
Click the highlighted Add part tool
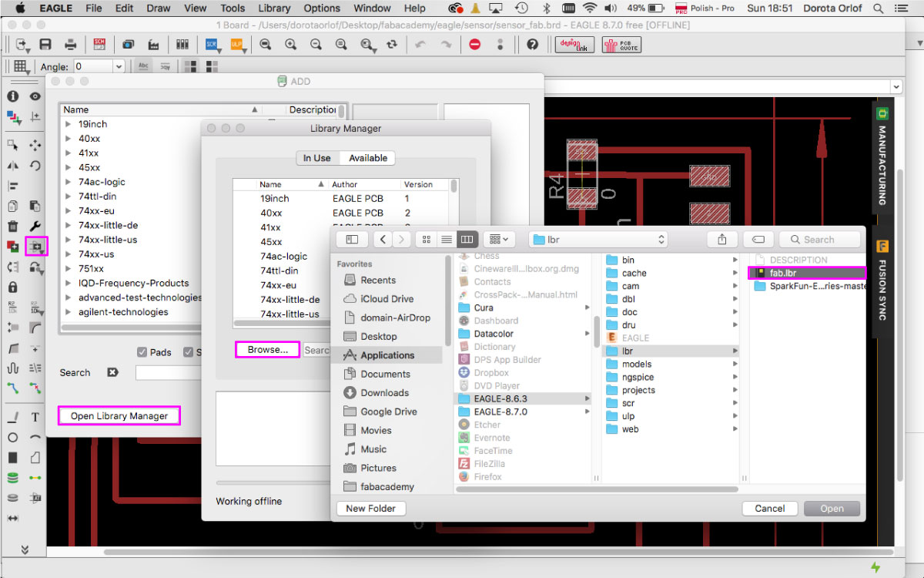(36, 247)
